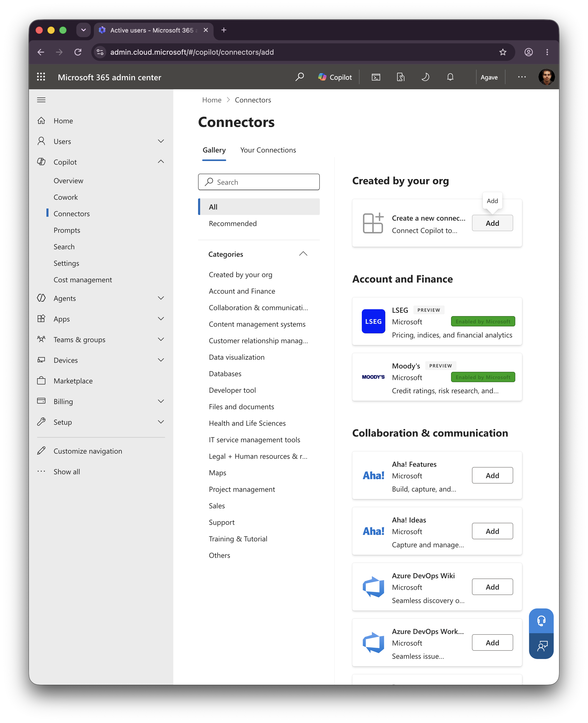
Task: Select the All filter
Action: coord(259,207)
